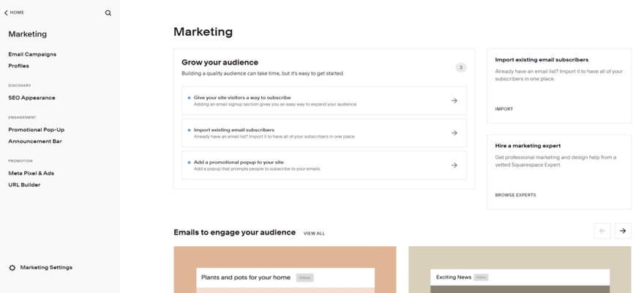Image resolution: width=644 pixels, height=293 pixels.
Task: Go back using the Home chevron
Action: click(x=7, y=12)
